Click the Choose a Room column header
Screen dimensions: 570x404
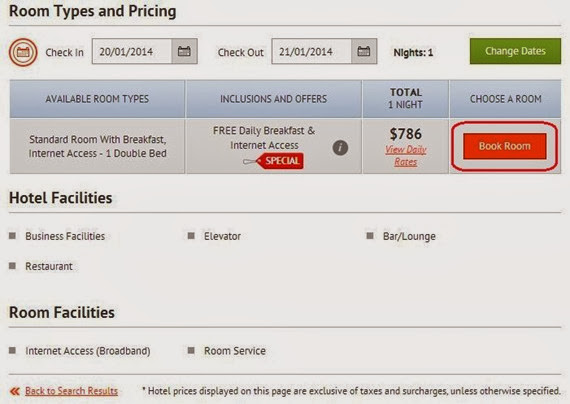pyautogui.click(x=505, y=99)
